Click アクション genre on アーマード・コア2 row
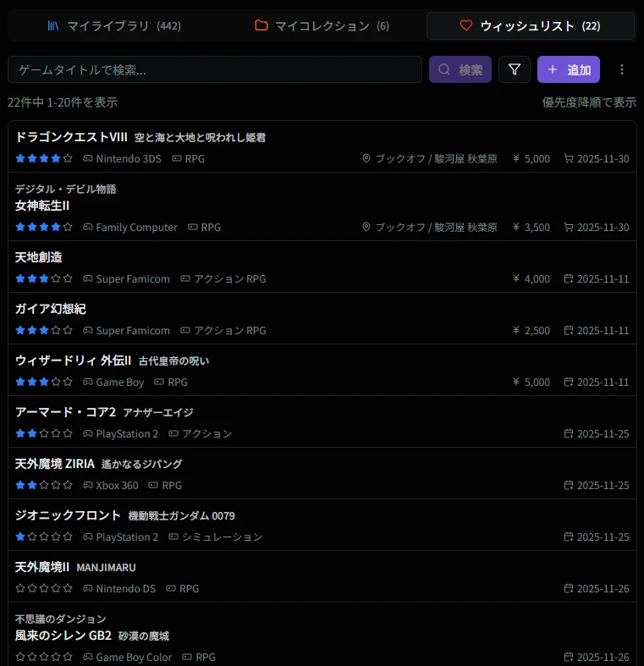Image resolution: width=644 pixels, height=666 pixels. point(206,433)
